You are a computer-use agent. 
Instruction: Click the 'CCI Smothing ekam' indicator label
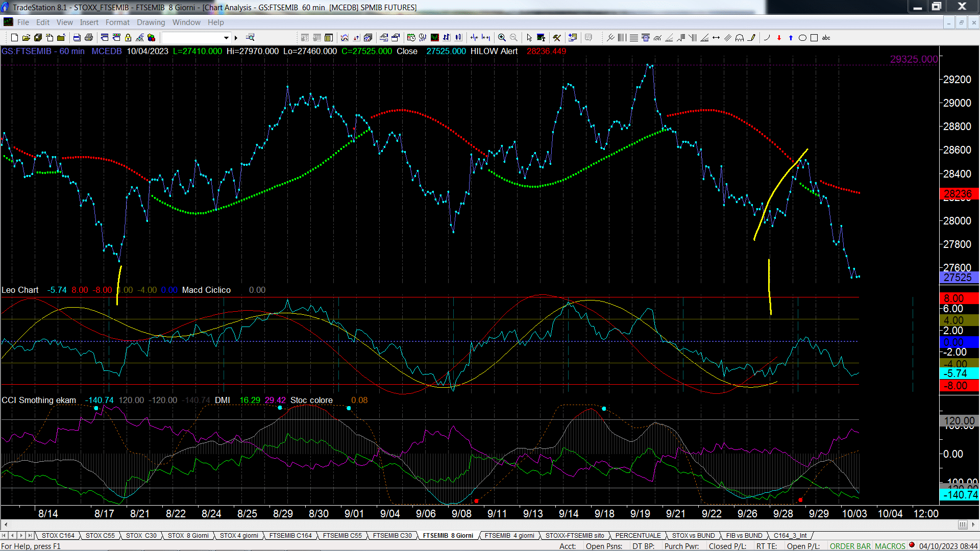pos(39,400)
